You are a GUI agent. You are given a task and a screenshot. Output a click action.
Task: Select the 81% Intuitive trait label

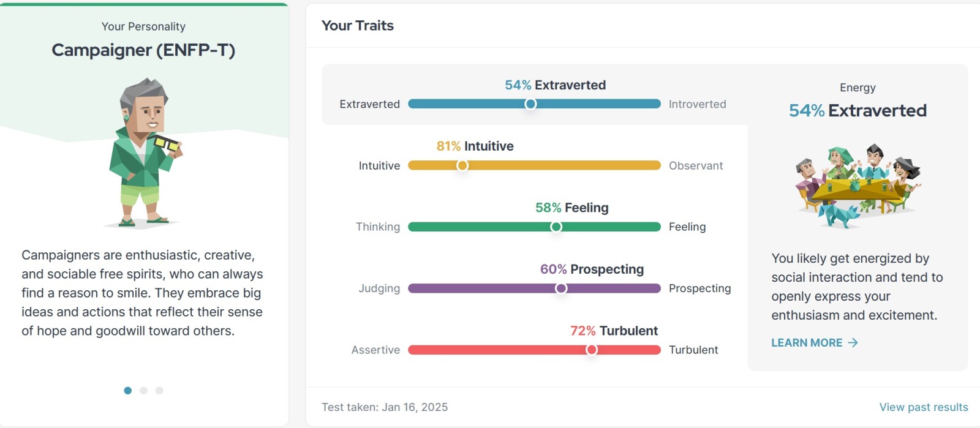(475, 146)
